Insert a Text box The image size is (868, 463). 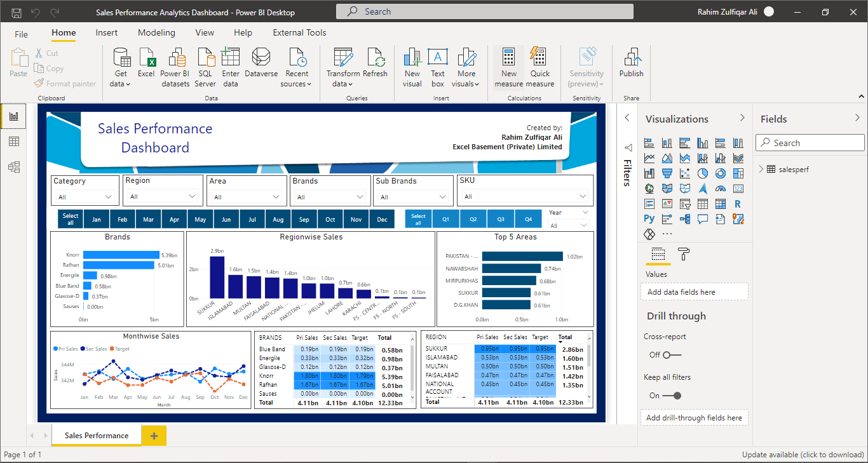(438, 67)
